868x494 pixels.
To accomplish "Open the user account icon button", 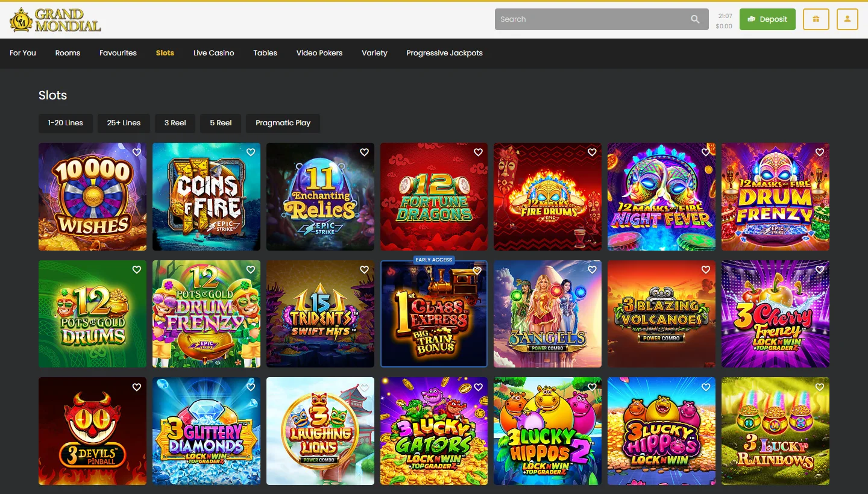I will pos(847,19).
